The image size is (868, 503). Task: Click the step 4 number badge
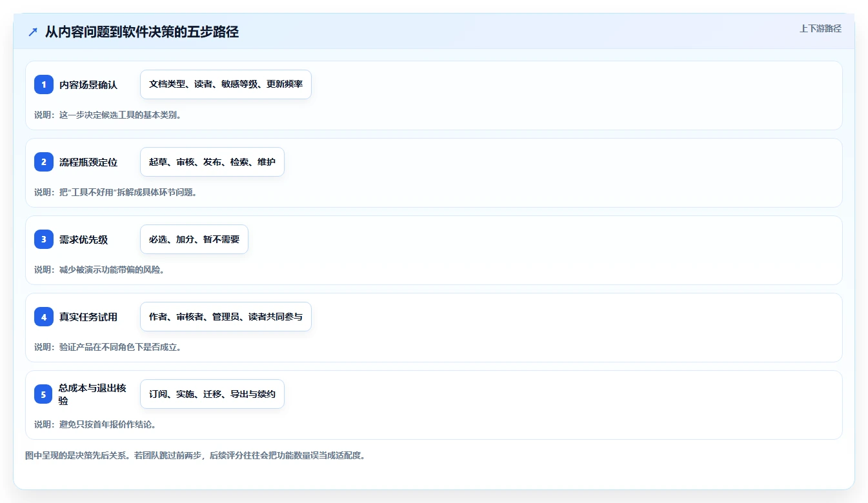[44, 317]
